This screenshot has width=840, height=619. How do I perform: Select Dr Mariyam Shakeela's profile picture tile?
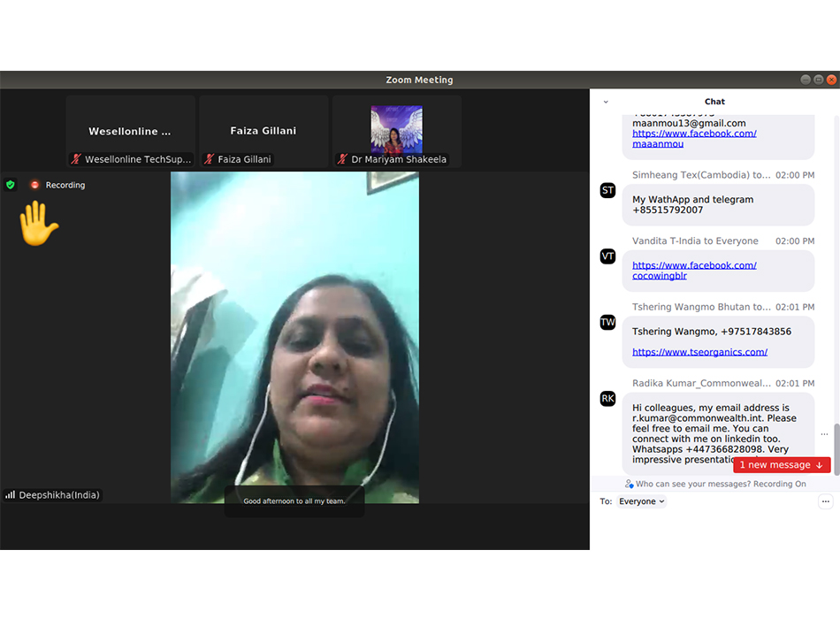(x=396, y=130)
